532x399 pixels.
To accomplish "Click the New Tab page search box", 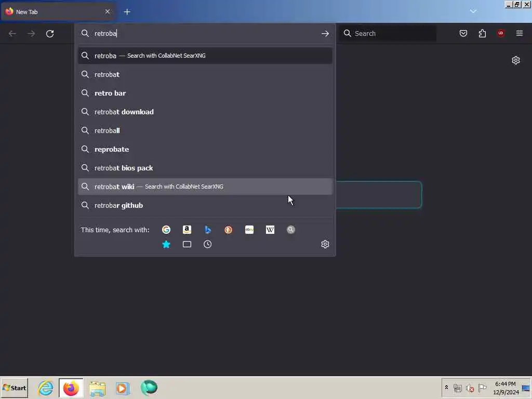I will tap(379, 195).
